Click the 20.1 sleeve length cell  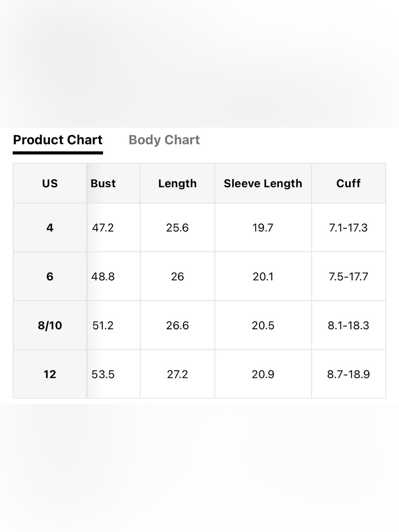coord(263,276)
